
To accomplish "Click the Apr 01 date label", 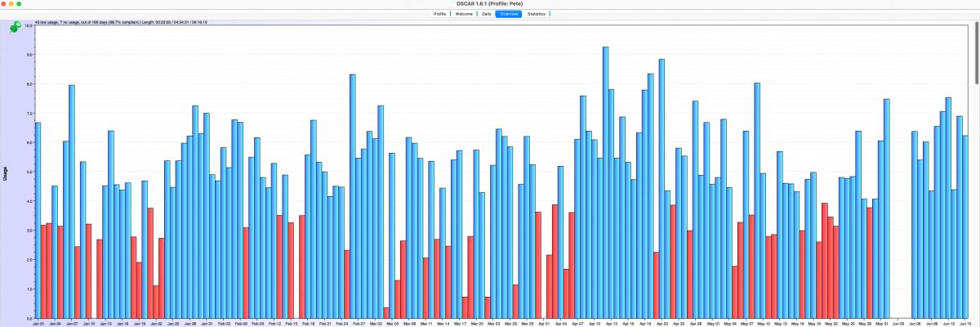I will [543, 324].
